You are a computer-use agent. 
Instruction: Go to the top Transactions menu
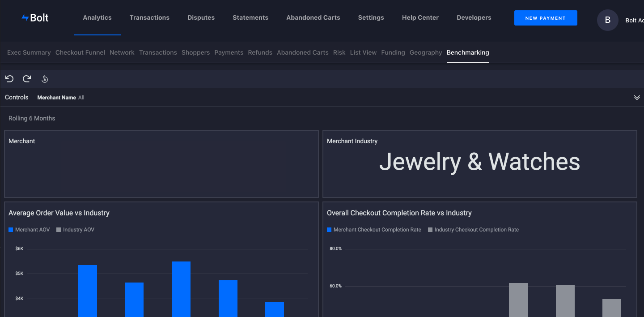149,17
